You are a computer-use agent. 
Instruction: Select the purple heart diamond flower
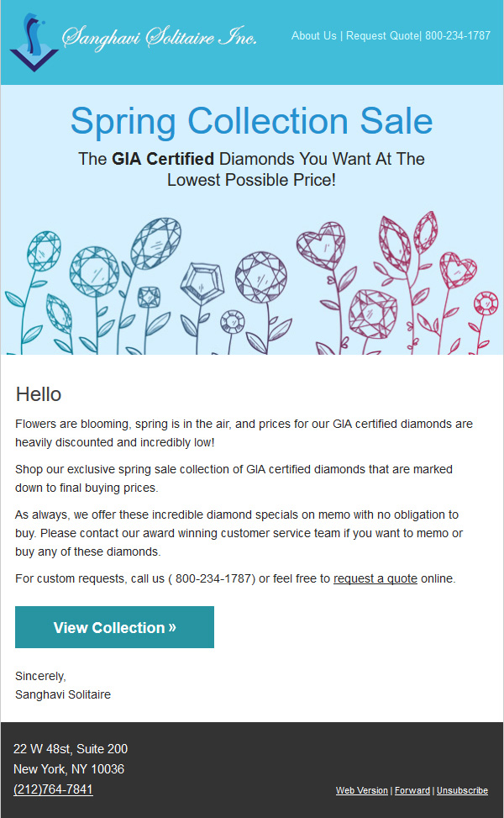point(321,245)
